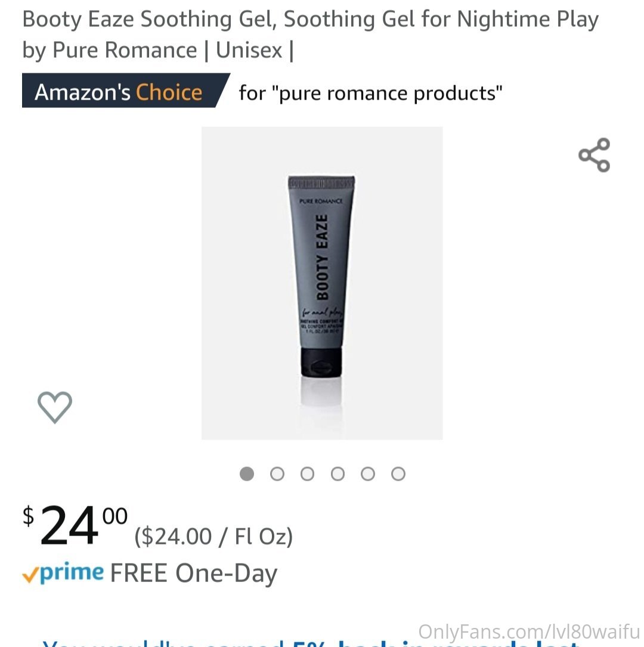Tap the share icon beside the product image
This screenshot has width=644, height=647.
click(594, 155)
